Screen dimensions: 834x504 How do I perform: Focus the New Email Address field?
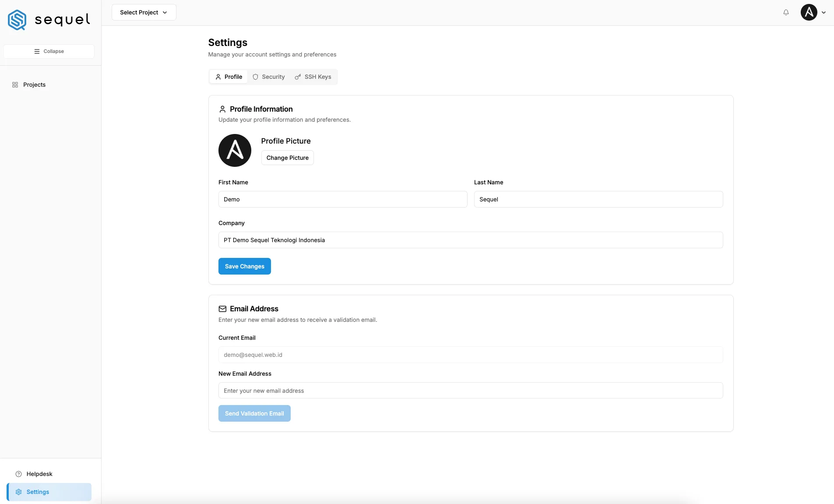click(471, 391)
